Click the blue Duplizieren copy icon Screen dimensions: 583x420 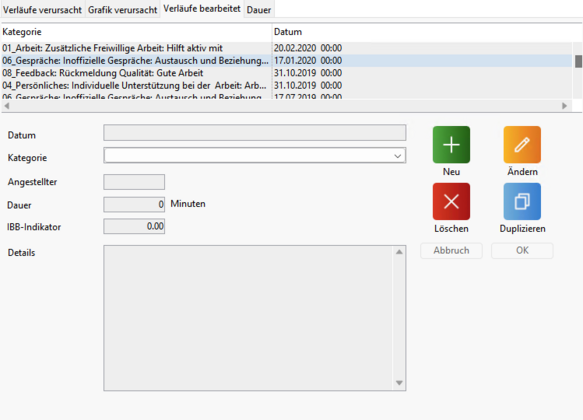pyautogui.click(x=522, y=201)
